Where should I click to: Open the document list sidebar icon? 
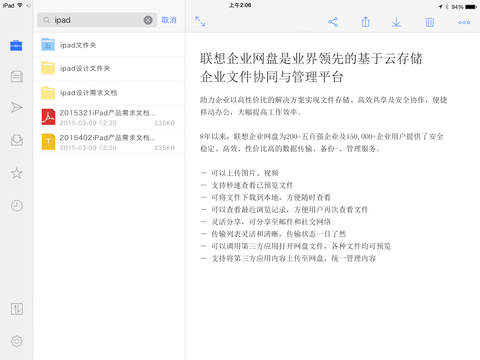point(16,76)
